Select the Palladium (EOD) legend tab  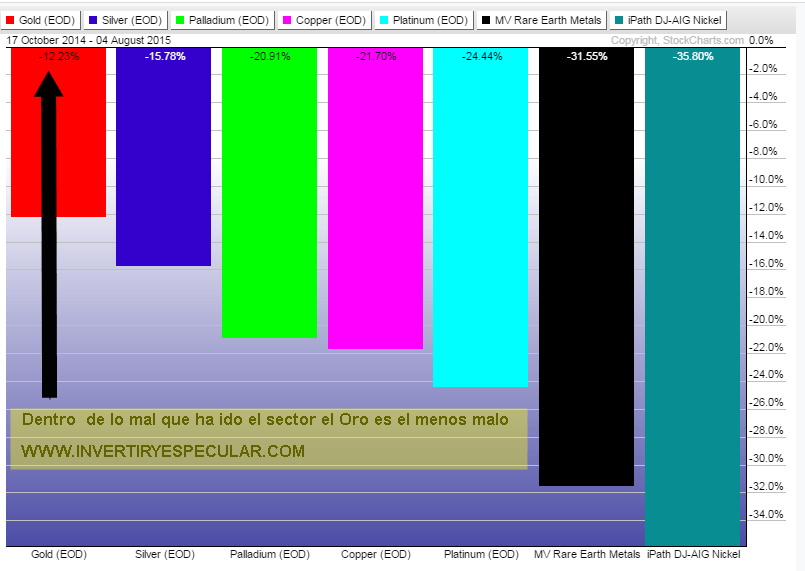pyautogui.click(x=222, y=19)
